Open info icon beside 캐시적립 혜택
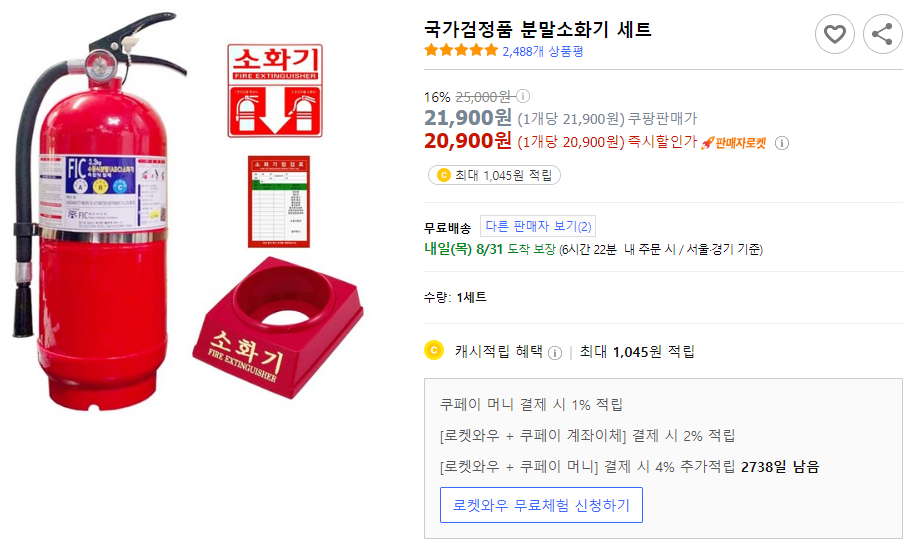The image size is (915, 547). (x=555, y=352)
